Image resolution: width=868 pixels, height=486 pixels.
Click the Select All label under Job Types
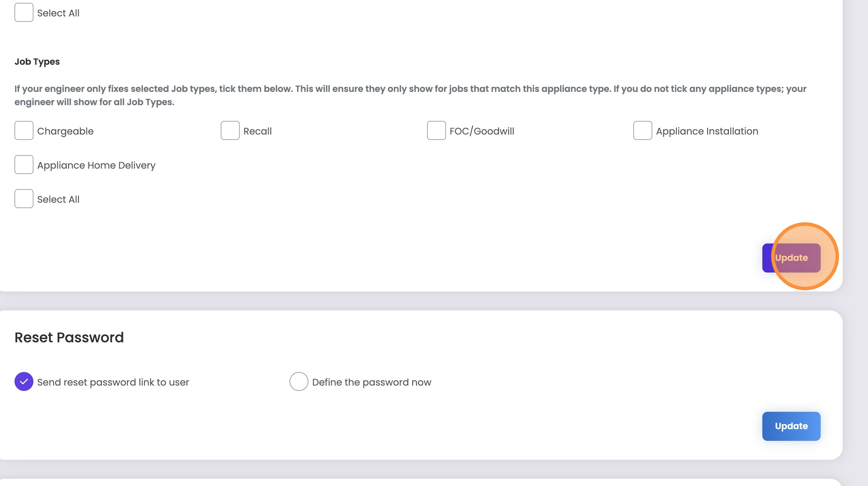58,199
